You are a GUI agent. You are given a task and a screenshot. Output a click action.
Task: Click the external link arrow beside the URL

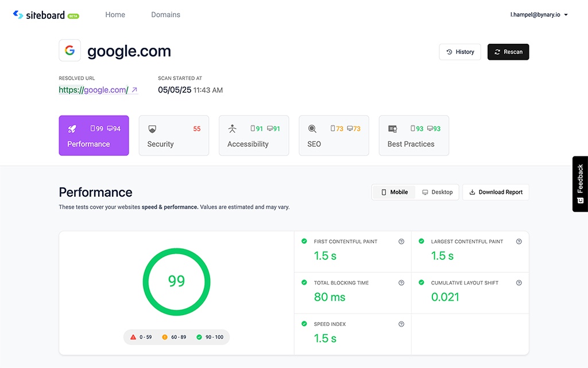pyautogui.click(x=134, y=90)
